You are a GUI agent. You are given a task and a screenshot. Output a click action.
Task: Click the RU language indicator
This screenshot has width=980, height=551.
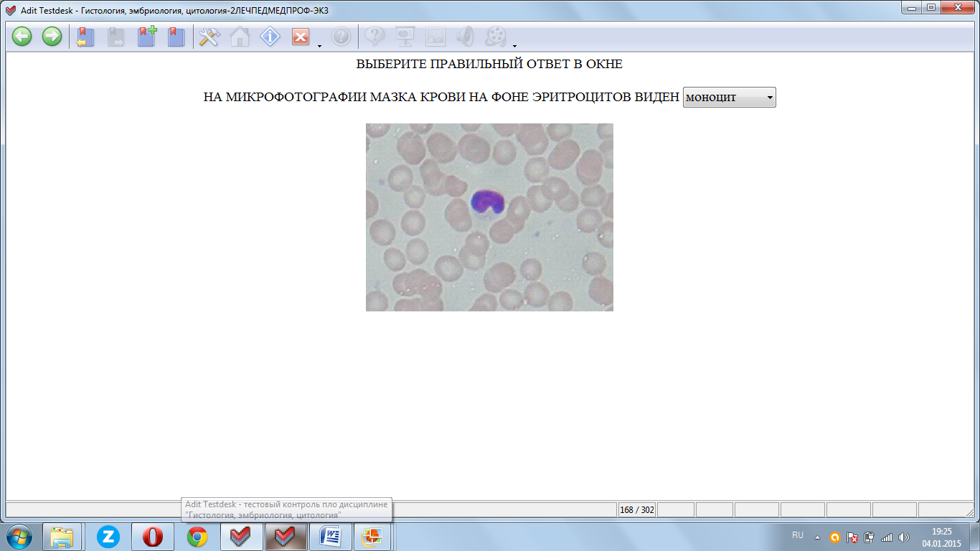(798, 536)
